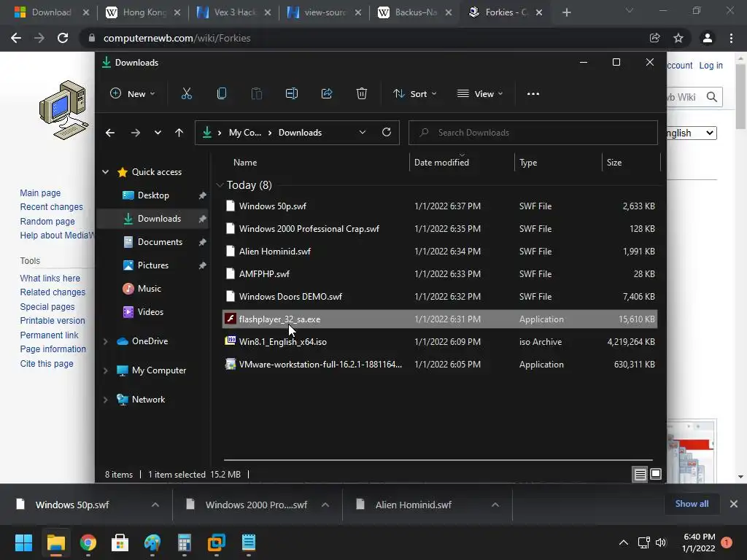This screenshot has height=560, width=747.
Task: Open VMware Workstation taskbar icon
Action: point(216,542)
